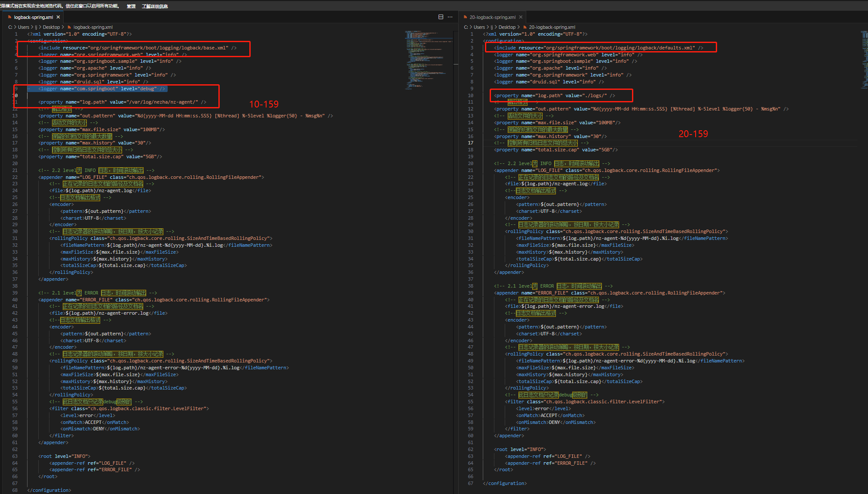Image resolution: width=868 pixels, height=494 pixels.
Task: Click line number 22 in left editor
Action: coord(15,177)
